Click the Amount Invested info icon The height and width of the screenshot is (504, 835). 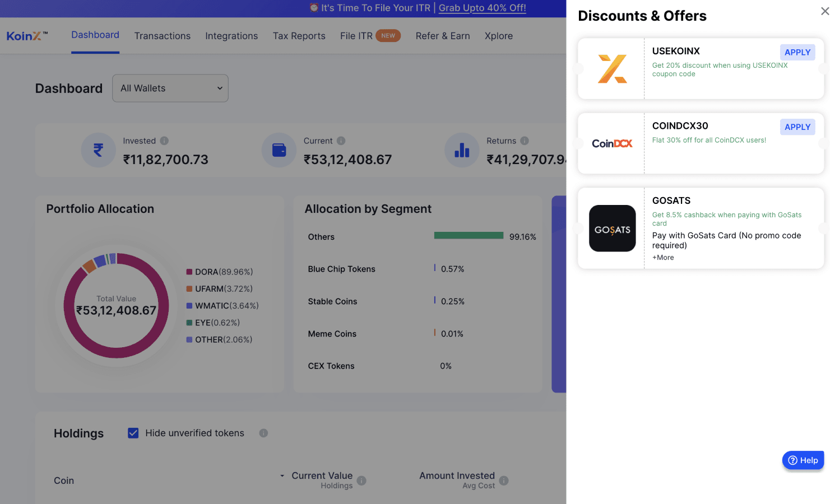coord(504,480)
